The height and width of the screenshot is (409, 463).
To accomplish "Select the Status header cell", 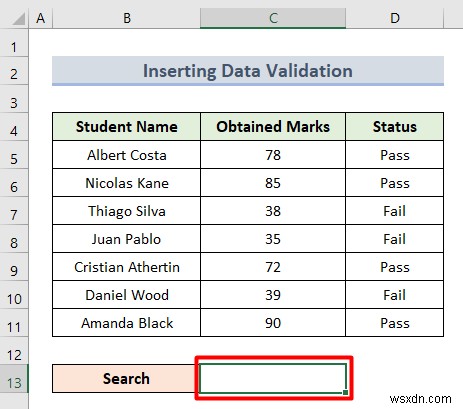I will pos(395,127).
